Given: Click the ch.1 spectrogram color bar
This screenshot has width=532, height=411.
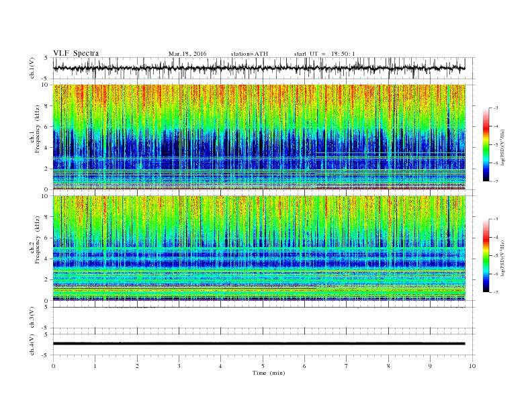Looking at the screenshot, I should click(486, 144).
